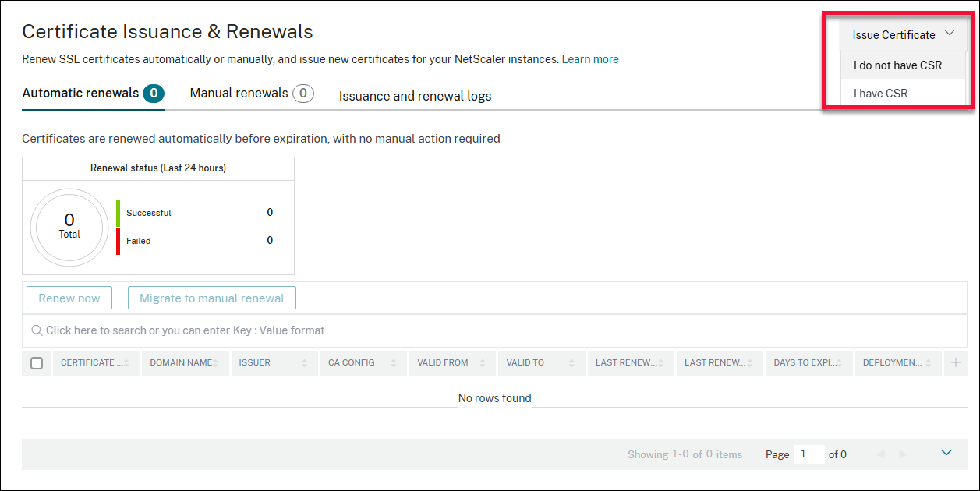980x491 pixels.
Task: Click the search magnifier icon
Action: click(x=37, y=330)
